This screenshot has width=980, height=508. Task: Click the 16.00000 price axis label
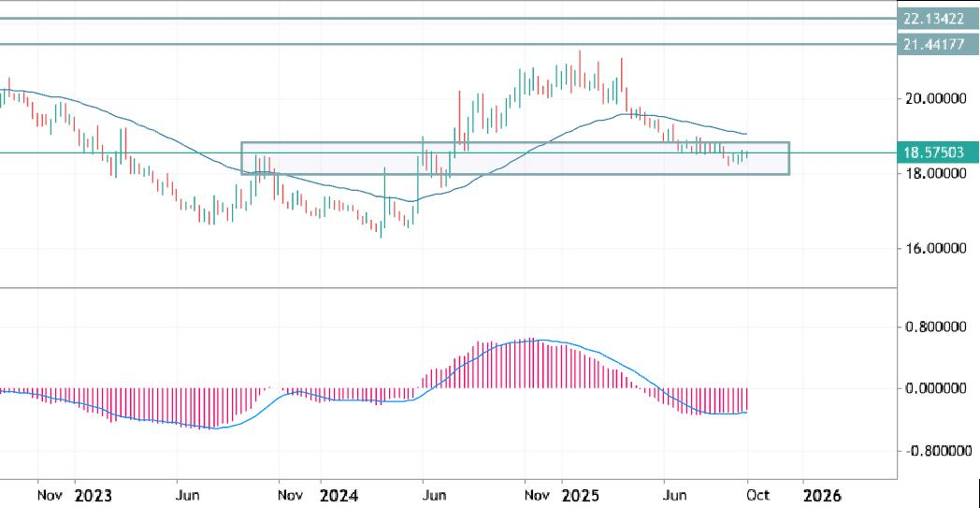[937, 249]
